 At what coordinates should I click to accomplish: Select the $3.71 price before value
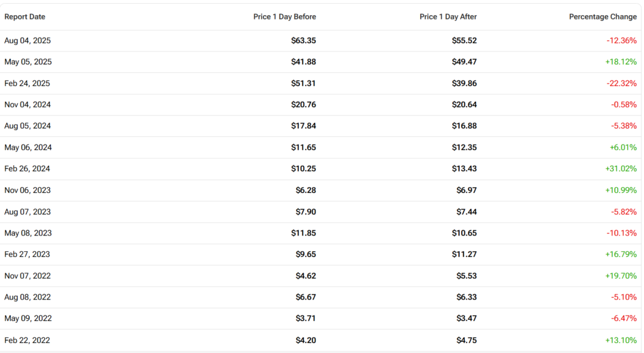(x=306, y=318)
